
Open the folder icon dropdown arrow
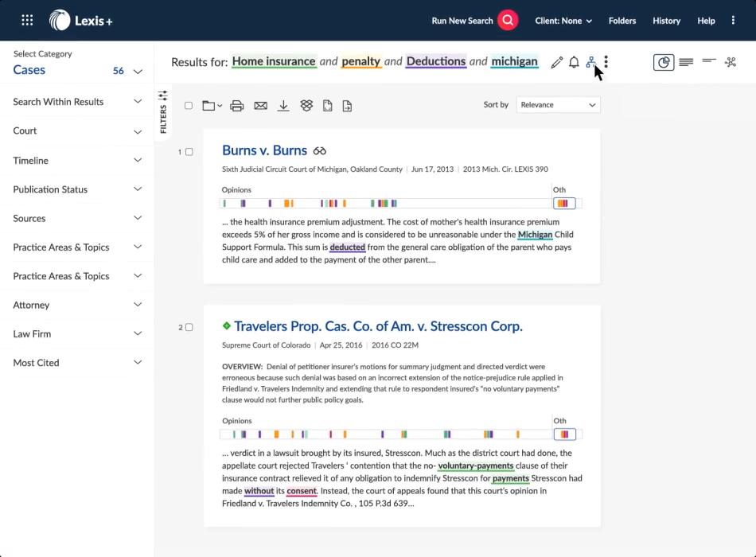220,106
